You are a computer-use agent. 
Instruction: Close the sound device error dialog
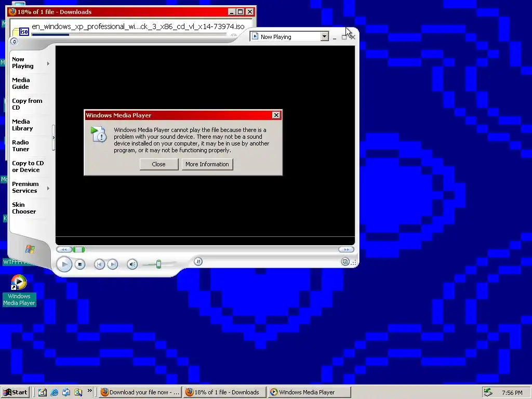159,164
